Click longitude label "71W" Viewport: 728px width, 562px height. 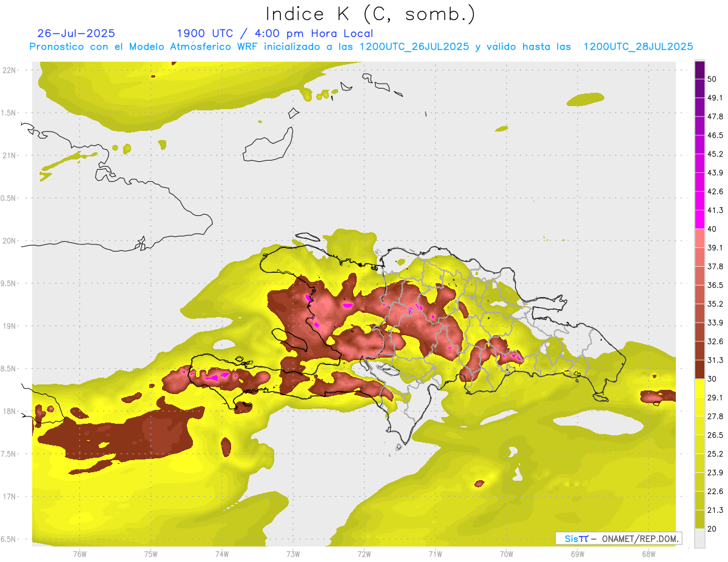tap(435, 554)
